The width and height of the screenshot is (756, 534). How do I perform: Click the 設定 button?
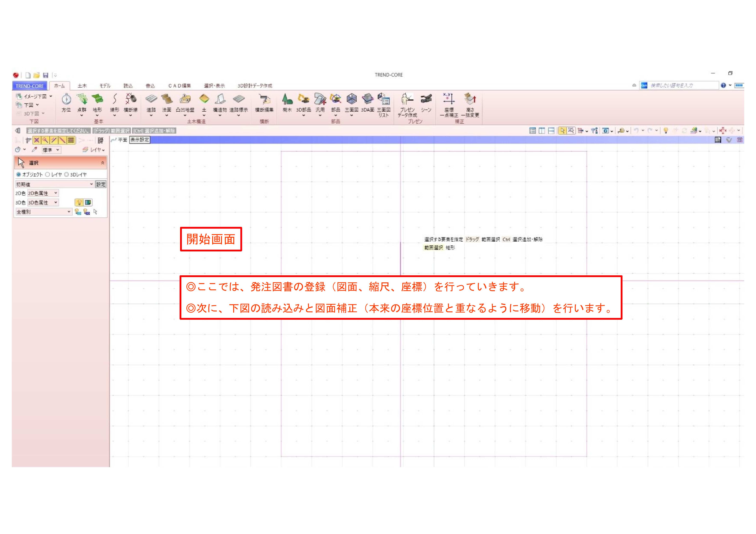(101, 184)
